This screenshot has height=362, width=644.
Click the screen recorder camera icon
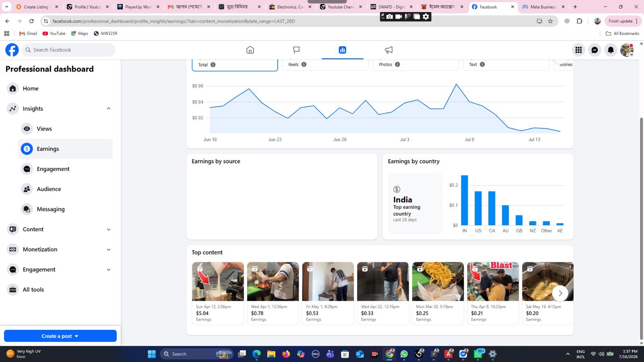click(390, 16)
